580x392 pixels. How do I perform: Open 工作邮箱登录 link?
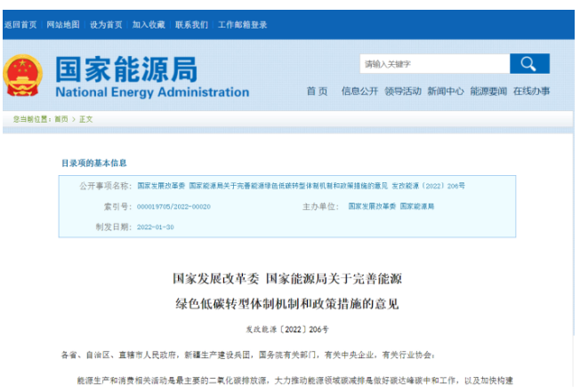(x=242, y=25)
